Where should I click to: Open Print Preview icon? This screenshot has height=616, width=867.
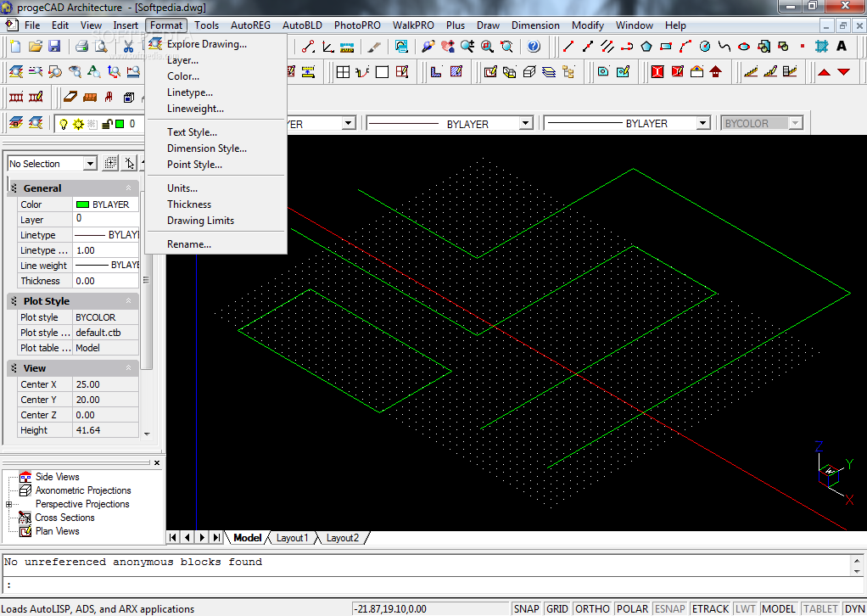[x=101, y=47]
